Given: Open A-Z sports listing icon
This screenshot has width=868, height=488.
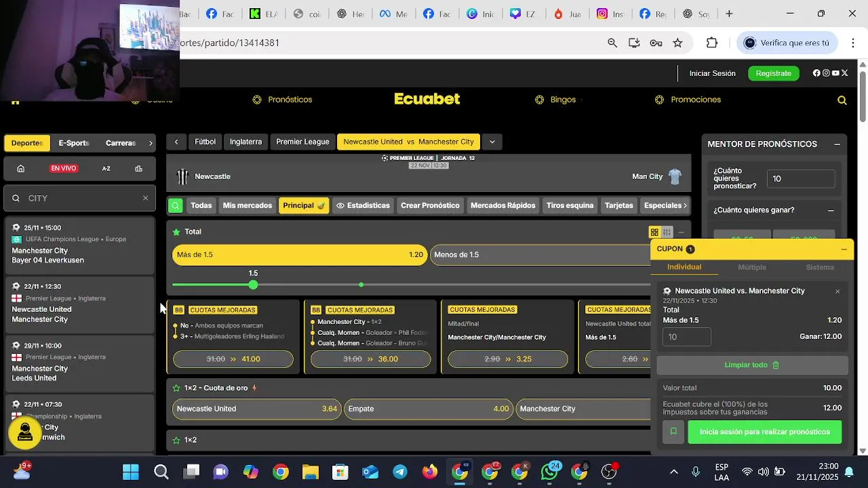Looking at the screenshot, I should [x=106, y=169].
